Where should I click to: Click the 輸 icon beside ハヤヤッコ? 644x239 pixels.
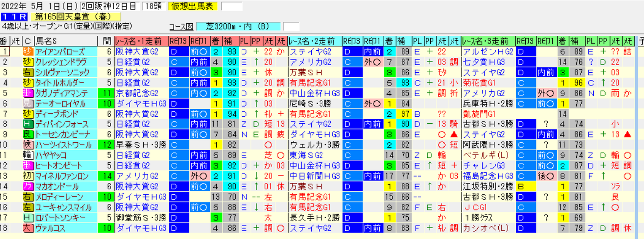(x=27, y=155)
